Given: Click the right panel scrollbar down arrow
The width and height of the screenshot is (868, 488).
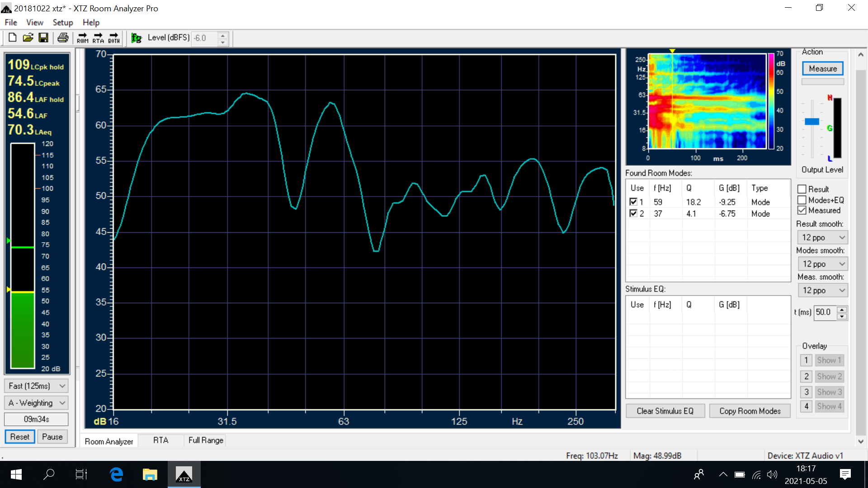Looking at the screenshot, I should [x=861, y=442].
